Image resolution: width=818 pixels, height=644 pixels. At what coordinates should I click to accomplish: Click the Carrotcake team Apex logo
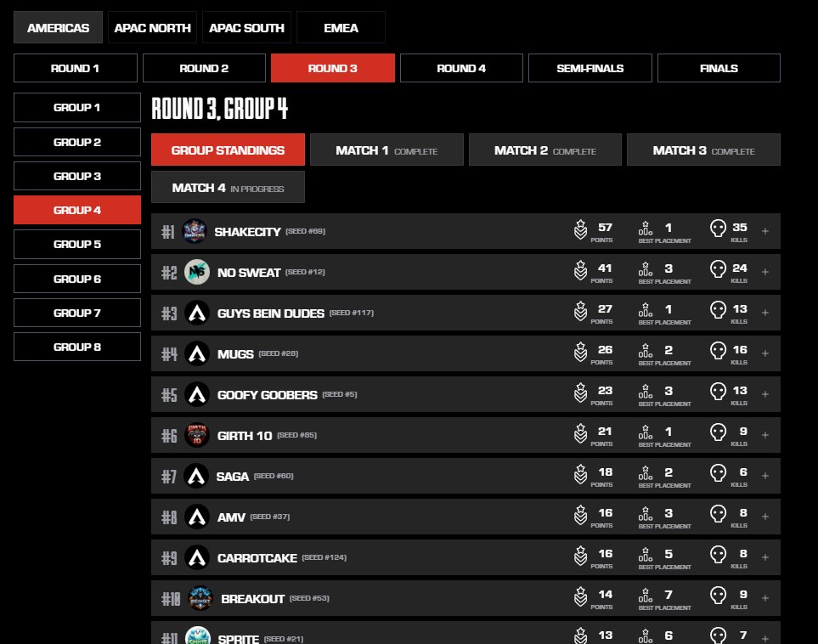click(x=197, y=556)
